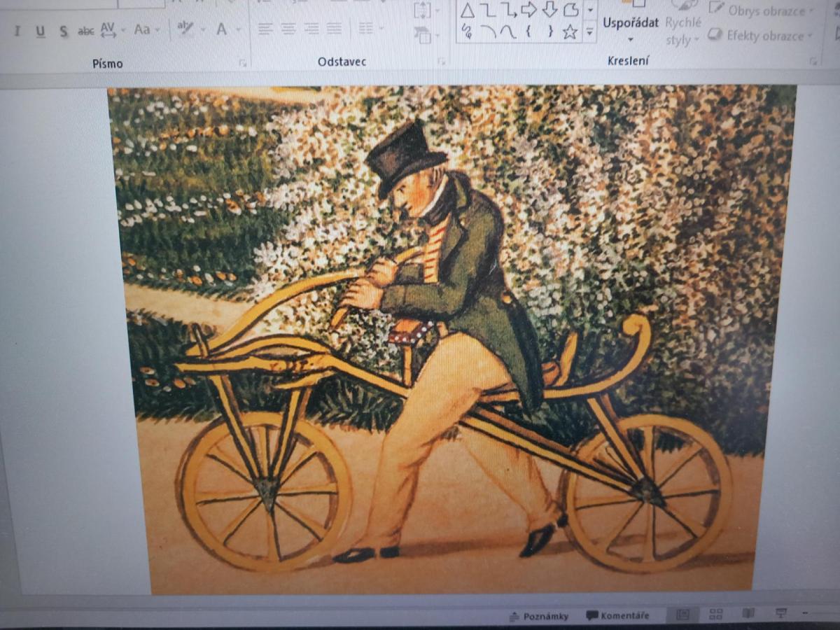This screenshot has width=840, height=630.
Task: Click font color A icon
Action: coord(222,29)
